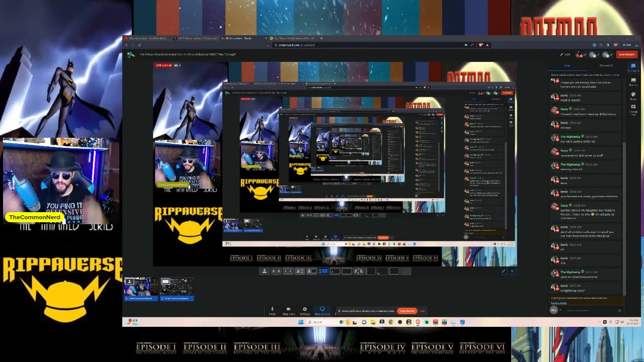This screenshot has width=644, height=362.
Task: Click the send comment arrow
Action: (620, 310)
